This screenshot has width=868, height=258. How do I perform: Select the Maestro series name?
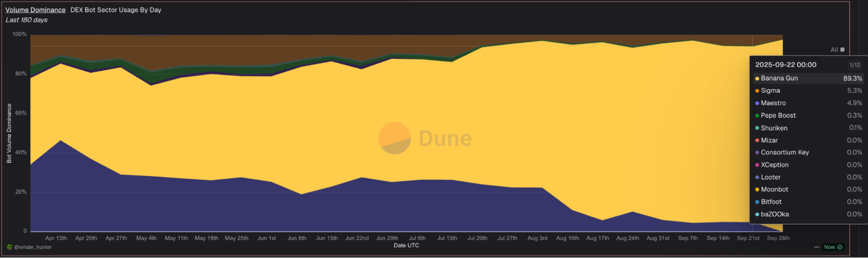pos(773,103)
